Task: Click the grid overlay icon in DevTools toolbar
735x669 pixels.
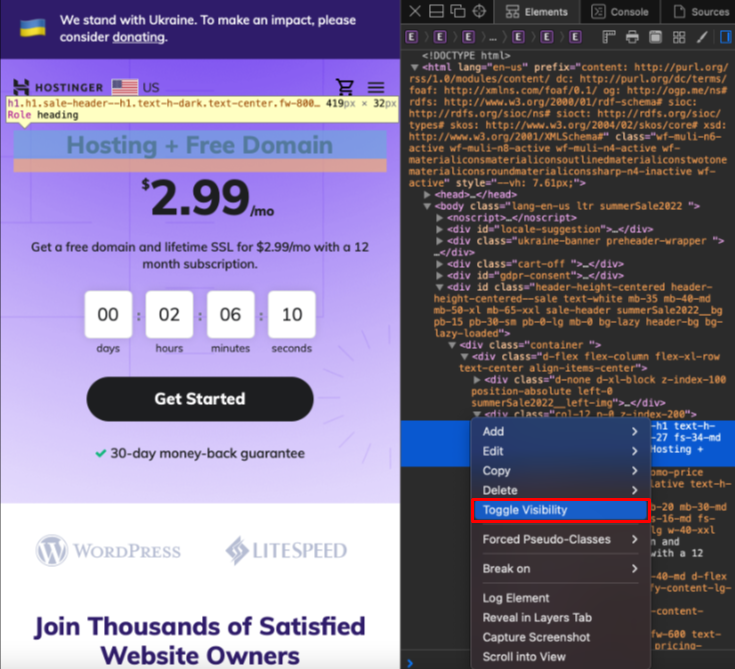Action: point(678,37)
